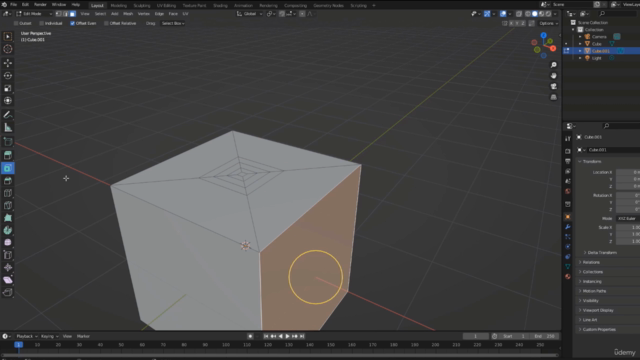Select the Cursor tool in left toolbar
The image size is (640, 360).
click(8, 49)
